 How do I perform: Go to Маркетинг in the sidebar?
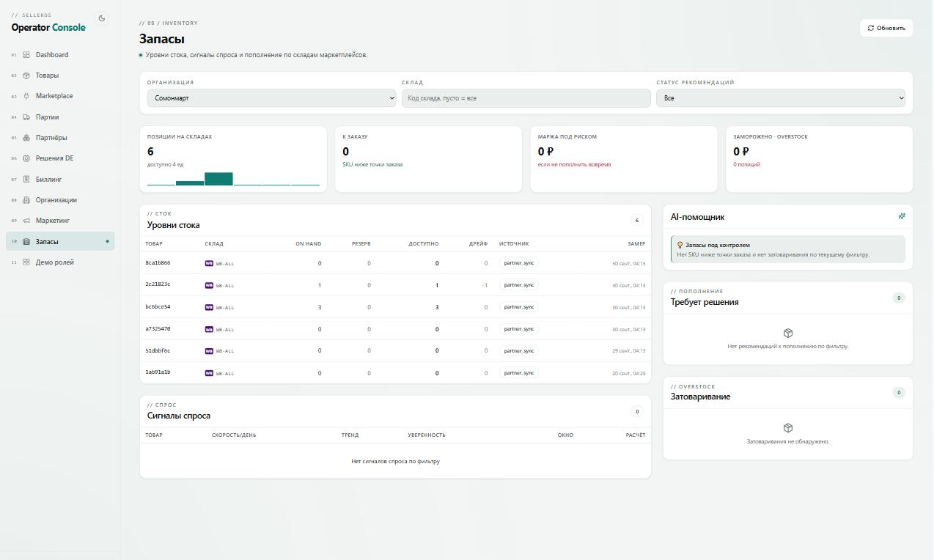[x=60, y=221]
